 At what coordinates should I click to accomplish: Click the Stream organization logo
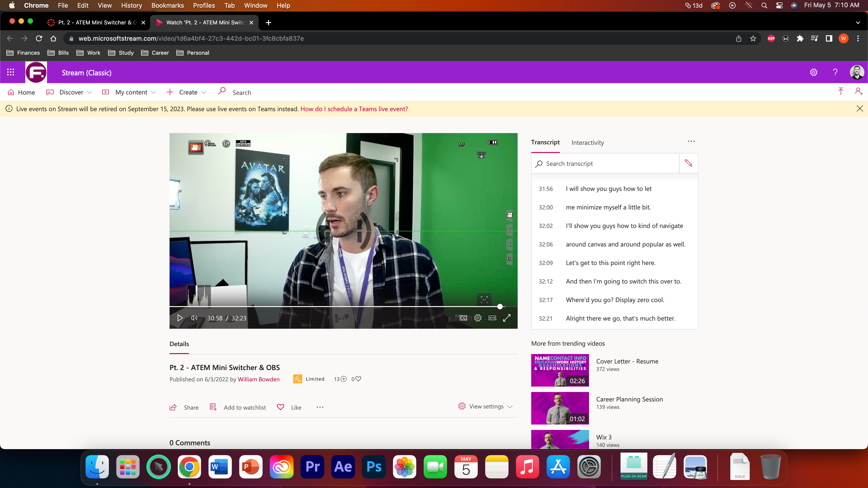click(36, 72)
